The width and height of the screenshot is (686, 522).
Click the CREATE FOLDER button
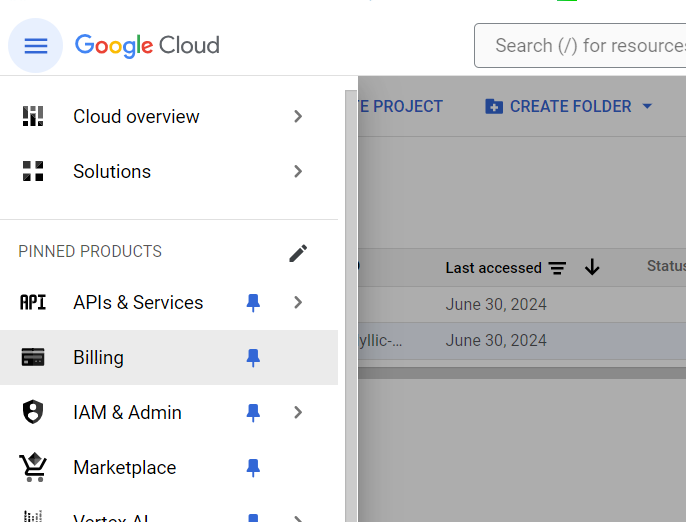558,107
